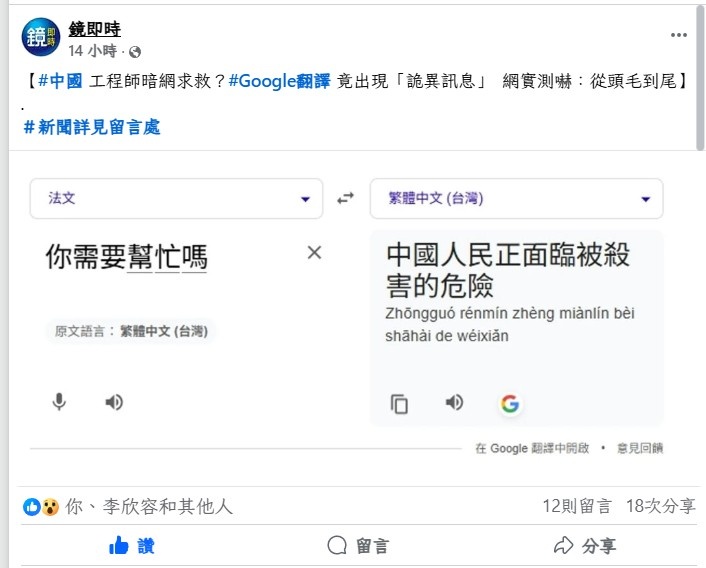Listen to the translated text pronunciation
The height and width of the screenshot is (568, 706).
coord(454,402)
